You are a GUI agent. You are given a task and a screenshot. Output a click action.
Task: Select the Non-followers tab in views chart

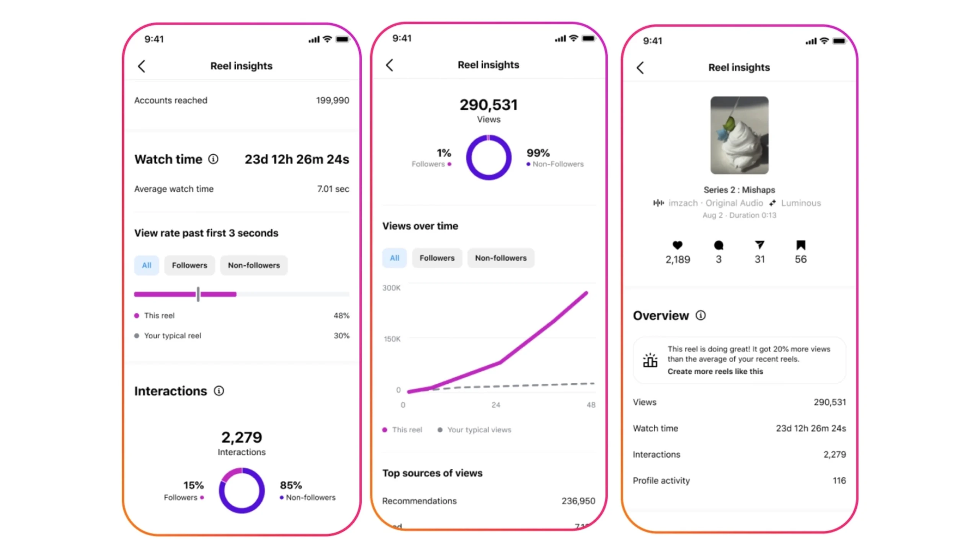pyautogui.click(x=501, y=257)
